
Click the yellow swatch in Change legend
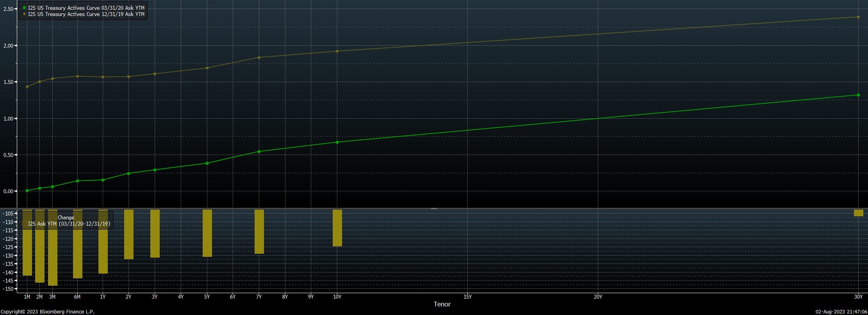(x=24, y=224)
